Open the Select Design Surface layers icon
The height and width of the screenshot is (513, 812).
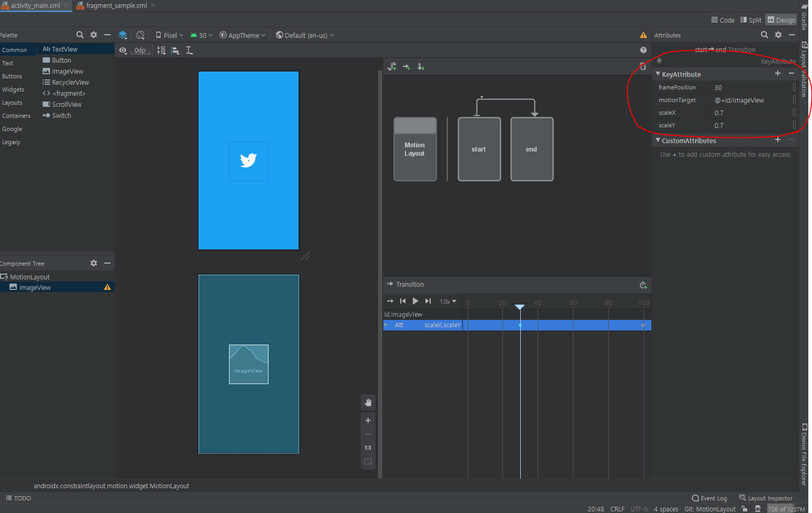coord(123,35)
